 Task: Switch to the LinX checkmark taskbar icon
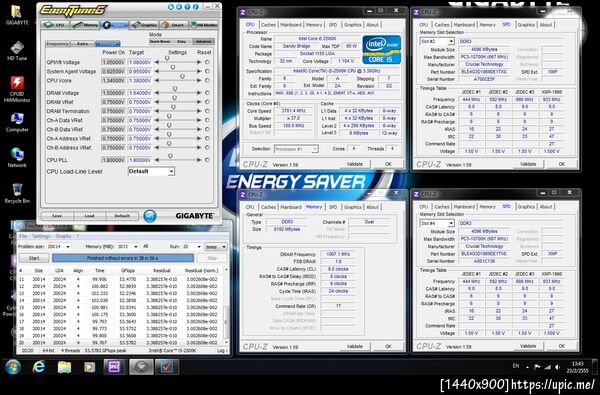pyautogui.click(x=166, y=367)
